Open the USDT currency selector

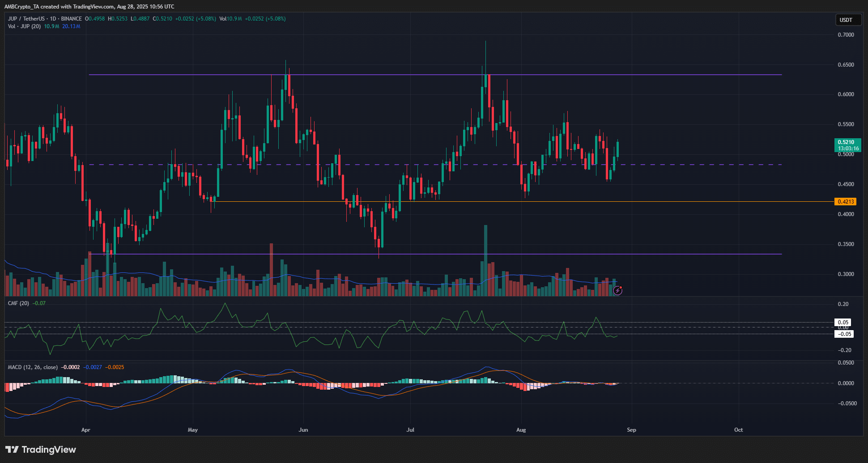click(x=845, y=20)
